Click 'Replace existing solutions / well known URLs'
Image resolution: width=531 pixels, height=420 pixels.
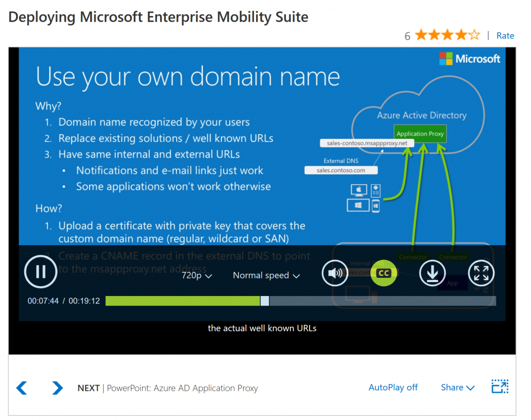tap(166, 138)
